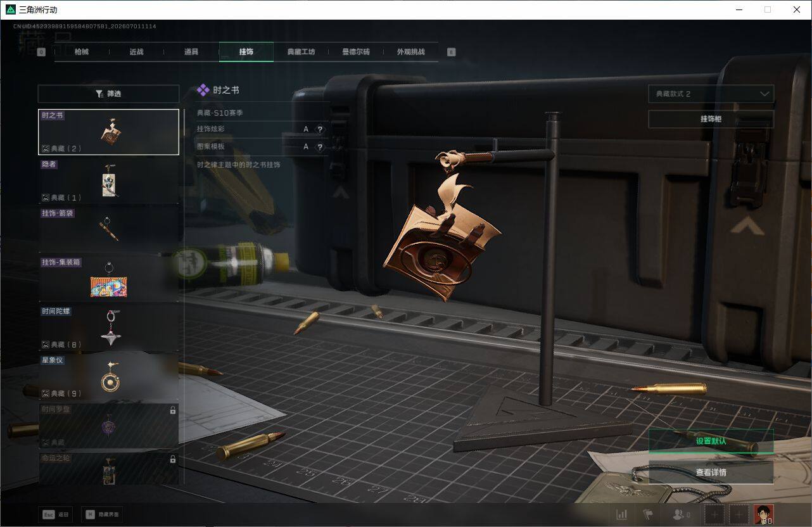Click the lock icon on 命运之轮
This screenshot has width=812, height=527.
click(x=172, y=459)
